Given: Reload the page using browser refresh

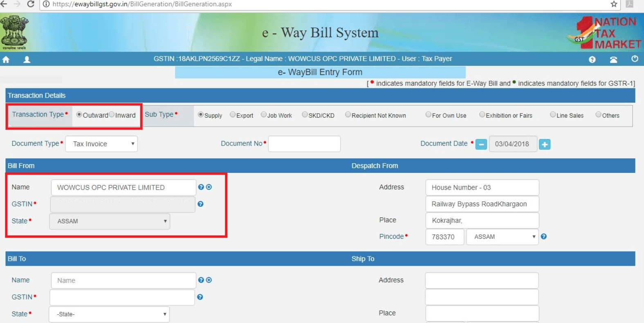Looking at the screenshot, I should click(x=31, y=4).
